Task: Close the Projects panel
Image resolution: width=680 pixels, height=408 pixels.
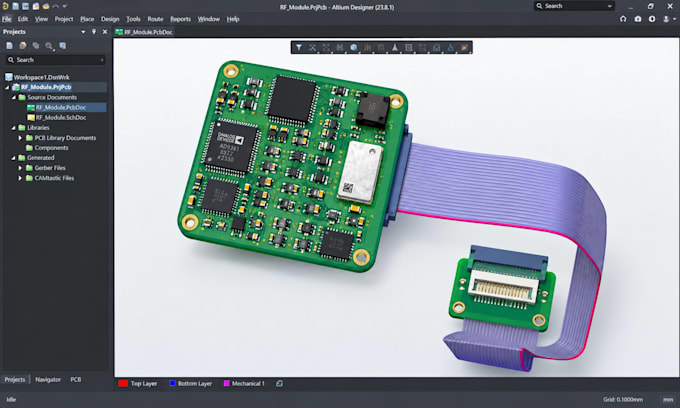Action: click(105, 32)
